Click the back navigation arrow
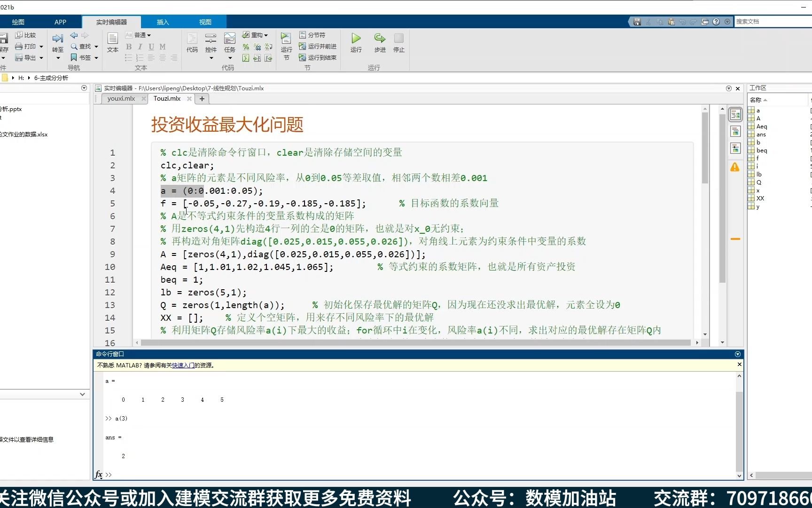 point(74,35)
